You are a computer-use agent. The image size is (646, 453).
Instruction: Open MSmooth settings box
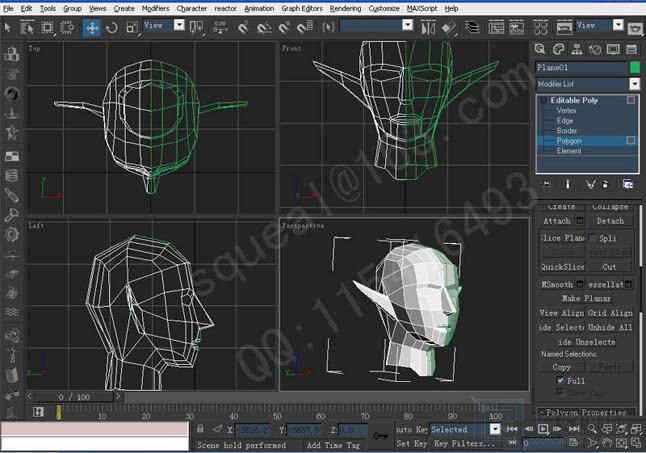tap(580, 284)
